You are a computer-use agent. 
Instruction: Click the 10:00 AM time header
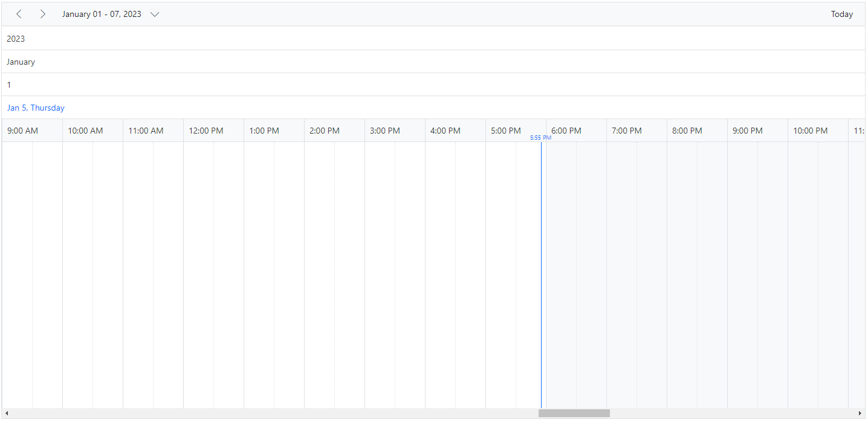(x=92, y=131)
